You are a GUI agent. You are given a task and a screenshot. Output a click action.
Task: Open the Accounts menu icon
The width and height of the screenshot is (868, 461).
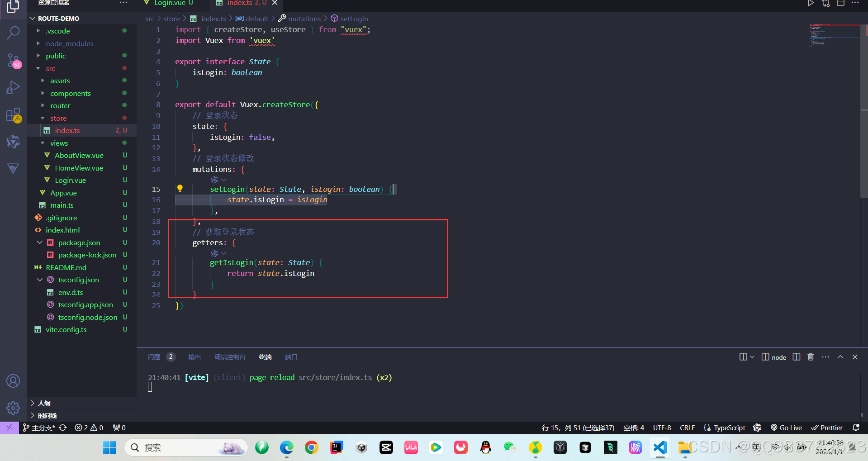point(13,381)
